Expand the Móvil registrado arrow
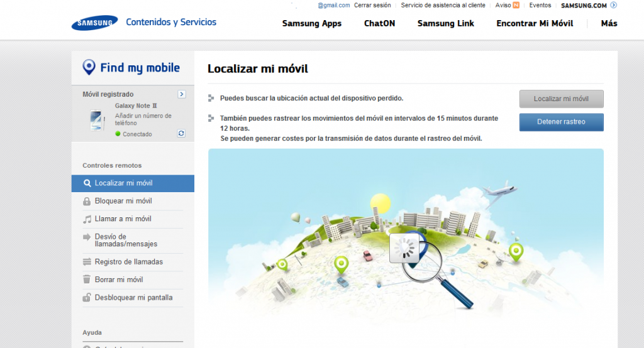 (182, 94)
